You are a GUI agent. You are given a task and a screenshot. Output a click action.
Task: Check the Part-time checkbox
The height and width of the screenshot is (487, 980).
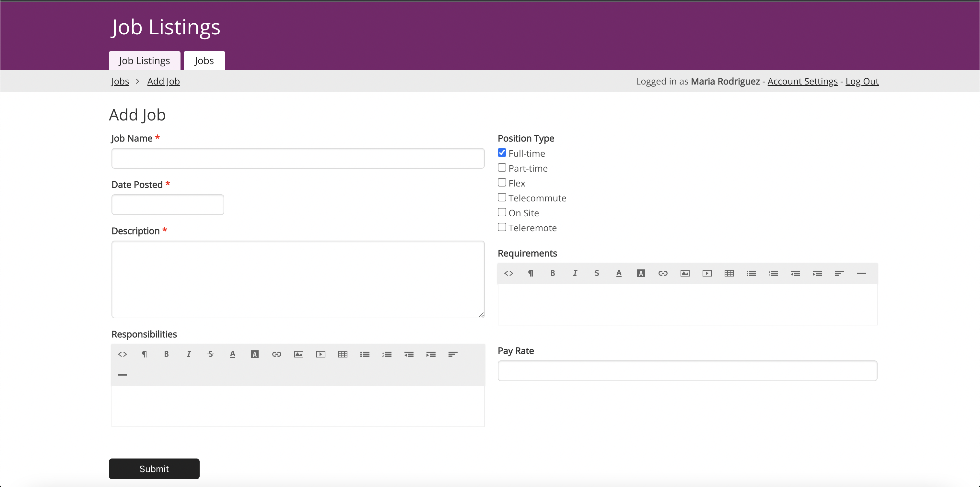[502, 168]
